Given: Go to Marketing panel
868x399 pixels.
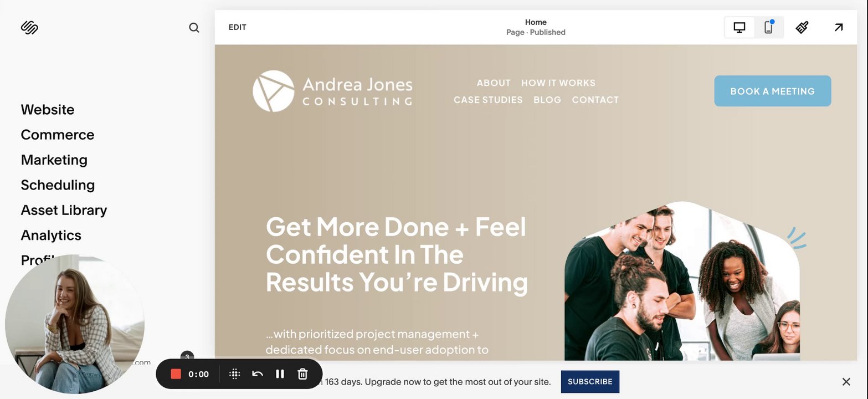Looking at the screenshot, I should pyautogui.click(x=54, y=160).
